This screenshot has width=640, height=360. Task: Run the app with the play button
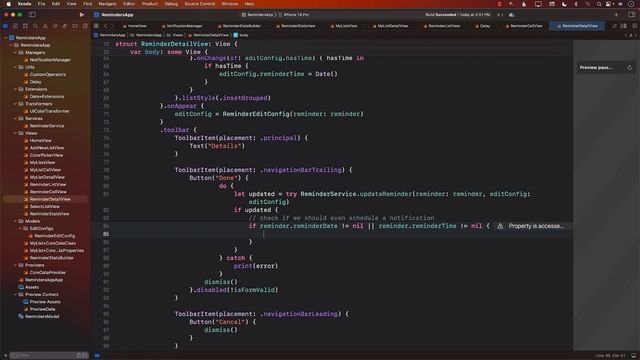coord(82,15)
